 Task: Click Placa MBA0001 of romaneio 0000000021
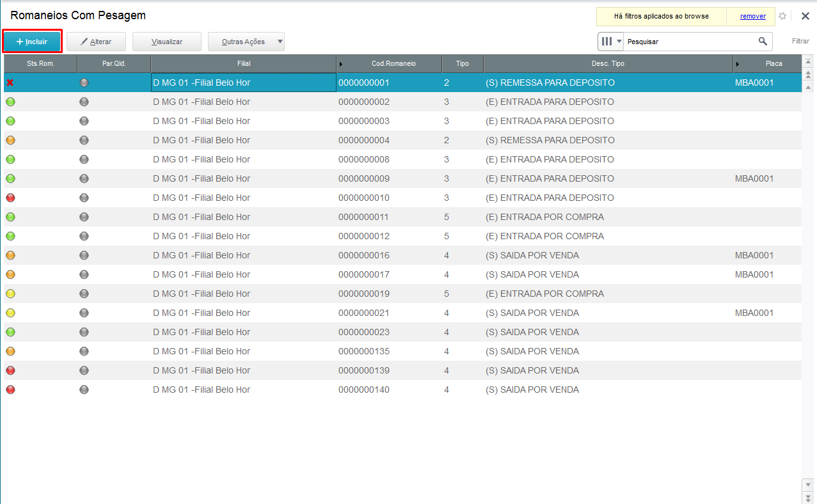tap(754, 313)
